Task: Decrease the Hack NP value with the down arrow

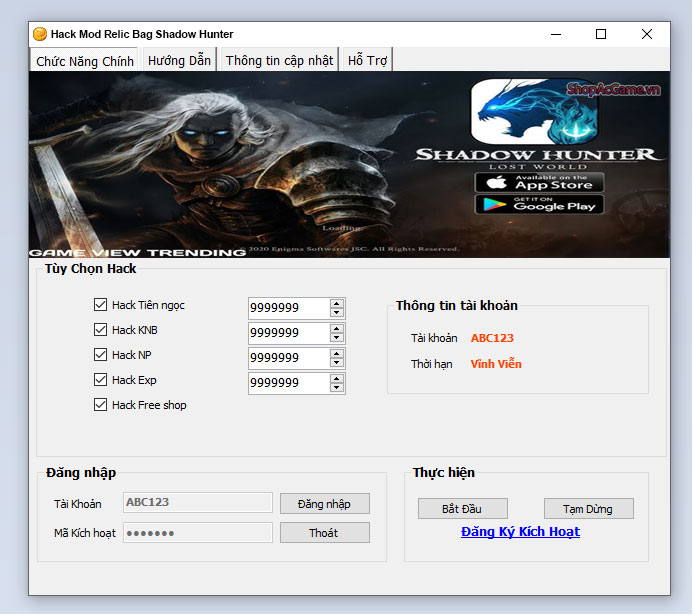Action: tap(337, 363)
